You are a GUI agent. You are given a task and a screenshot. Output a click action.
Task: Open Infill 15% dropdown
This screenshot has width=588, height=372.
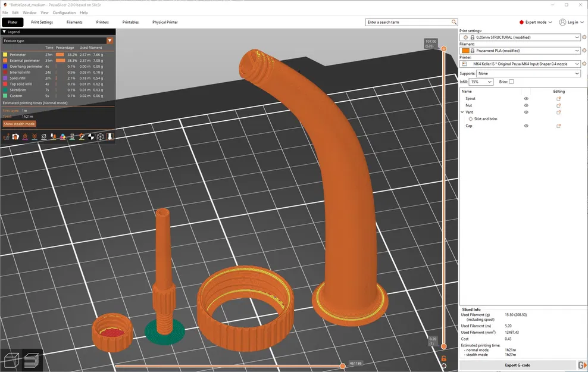pos(481,82)
